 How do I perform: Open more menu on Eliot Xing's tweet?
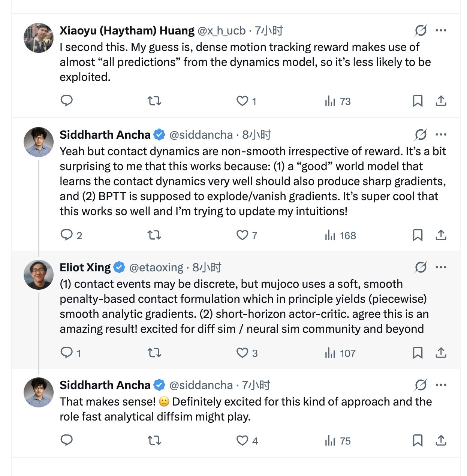point(441,267)
